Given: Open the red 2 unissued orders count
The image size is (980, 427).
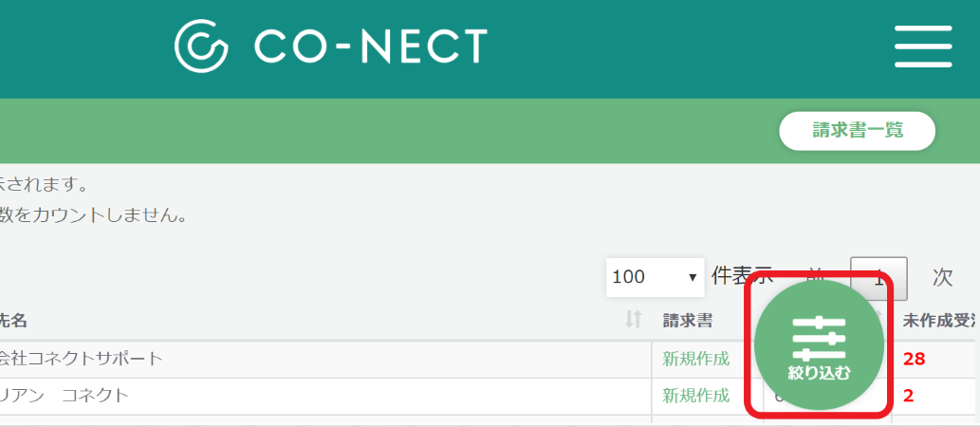Looking at the screenshot, I should (908, 395).
